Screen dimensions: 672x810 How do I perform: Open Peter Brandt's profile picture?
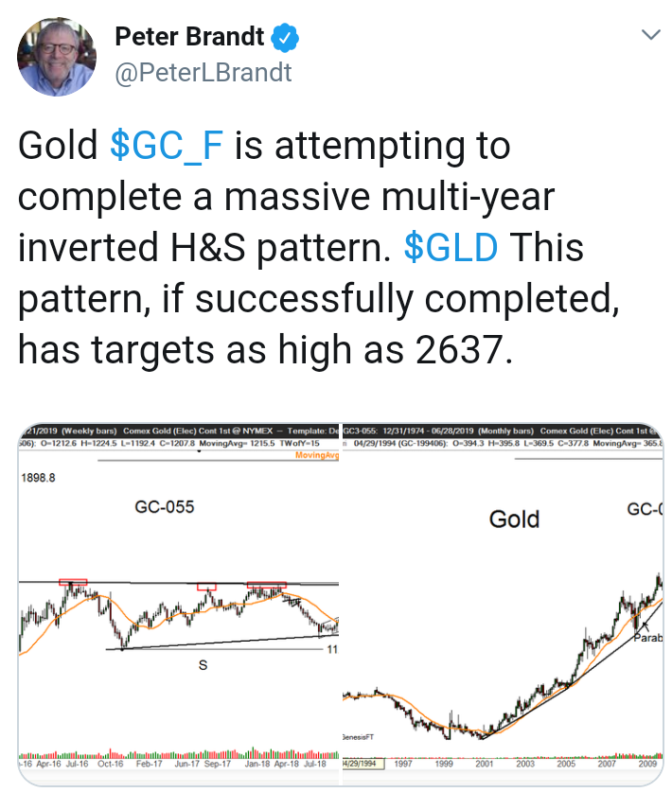click(x=56, y=57)
